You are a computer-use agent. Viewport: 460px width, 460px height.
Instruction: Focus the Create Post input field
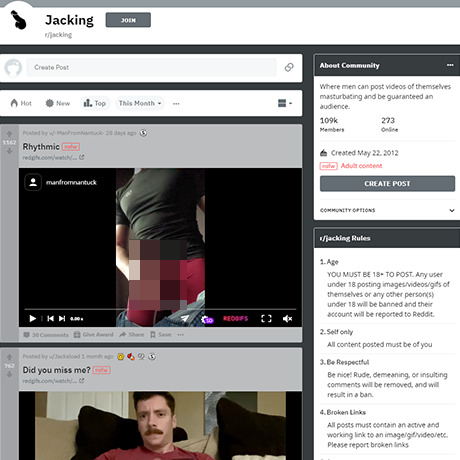click(151, 67)
